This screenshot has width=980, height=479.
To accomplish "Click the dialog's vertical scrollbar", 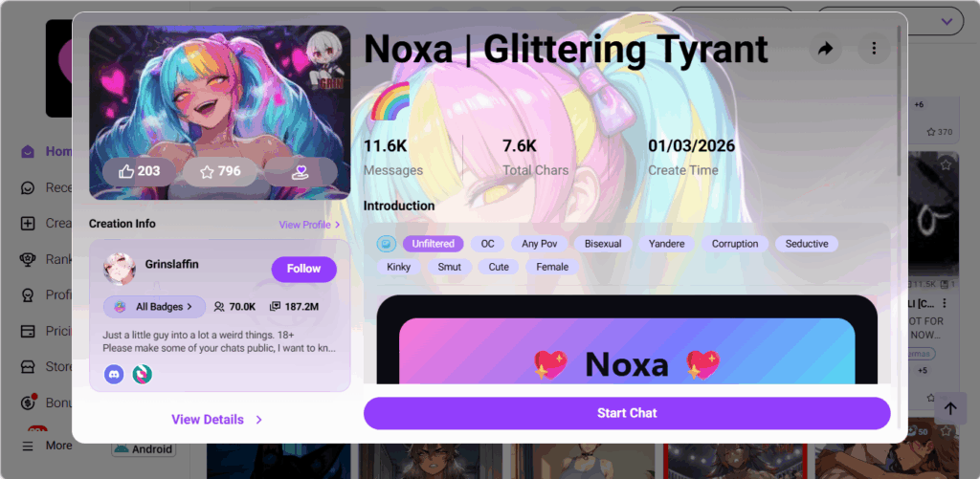I will pyautogui.click(x=900, y=100).
